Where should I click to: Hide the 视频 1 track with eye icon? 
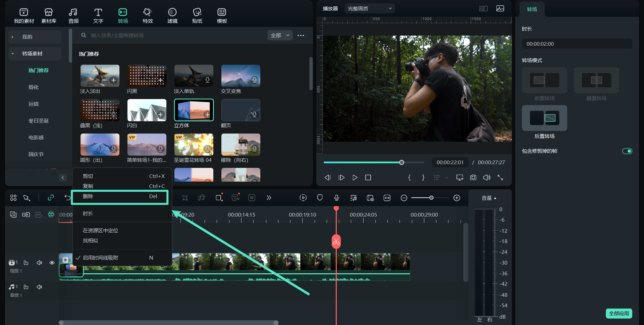coord(52,263)
